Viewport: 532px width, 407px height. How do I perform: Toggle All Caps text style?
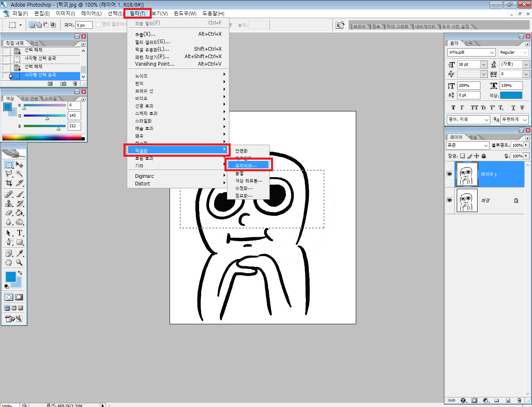[474, 108]
